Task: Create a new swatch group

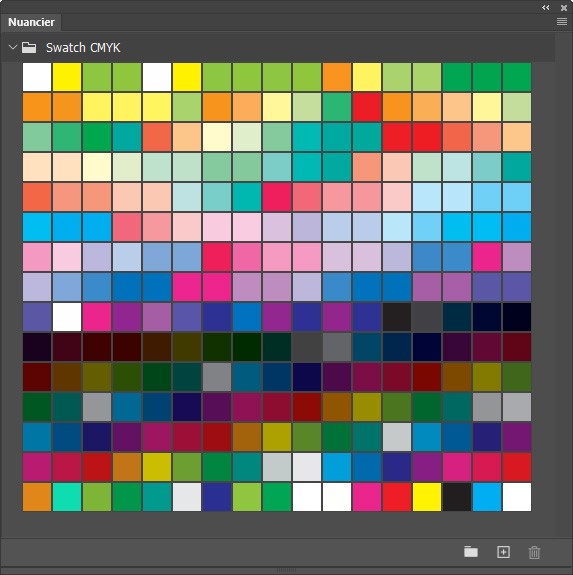Action: [x=471, y=552]
